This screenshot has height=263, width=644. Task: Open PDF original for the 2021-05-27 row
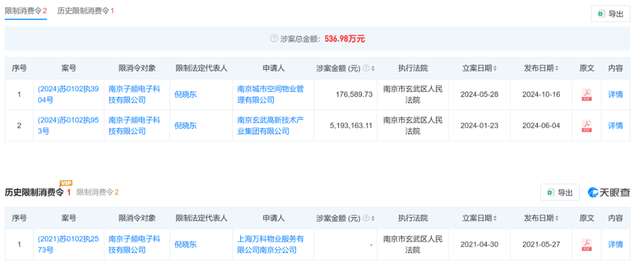tap(587, 245)
